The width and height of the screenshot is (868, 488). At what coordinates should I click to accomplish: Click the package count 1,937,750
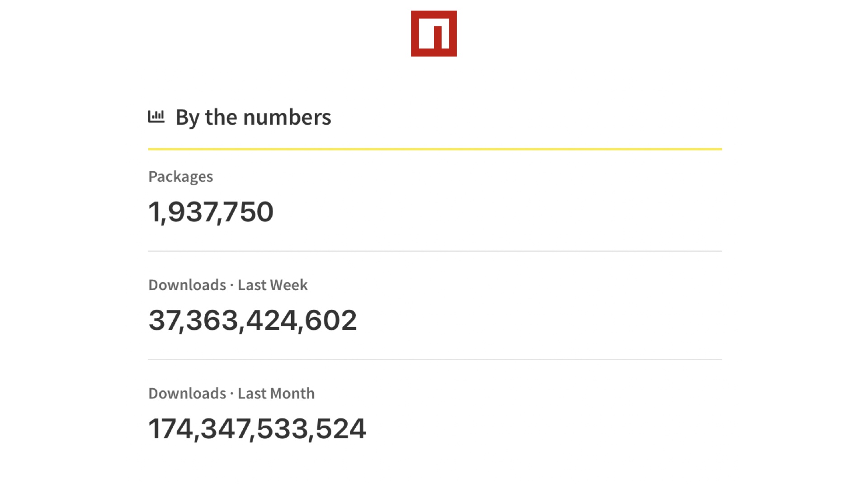point(211,212)
